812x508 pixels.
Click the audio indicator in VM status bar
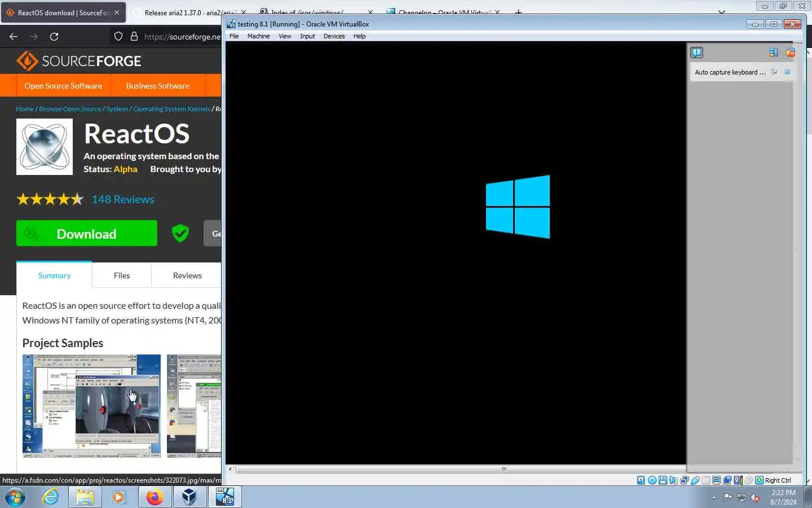tap(673, 480)
